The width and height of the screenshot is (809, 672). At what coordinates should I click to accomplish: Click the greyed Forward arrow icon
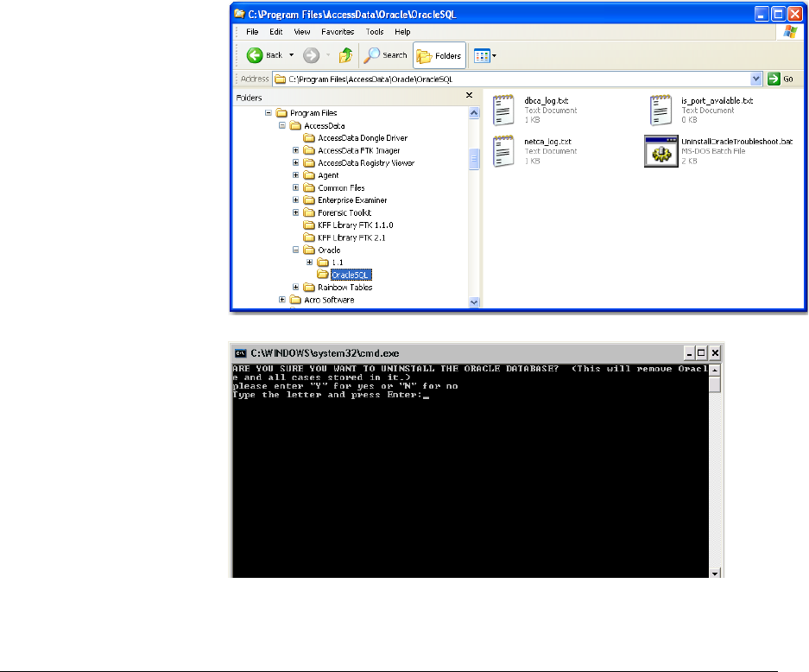pyautogui.click(x=311, y=55)
